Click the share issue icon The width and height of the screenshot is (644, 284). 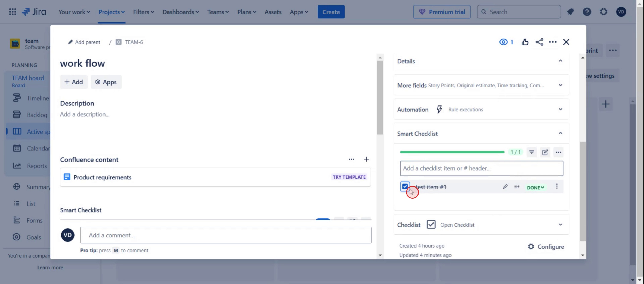[539, 42]
